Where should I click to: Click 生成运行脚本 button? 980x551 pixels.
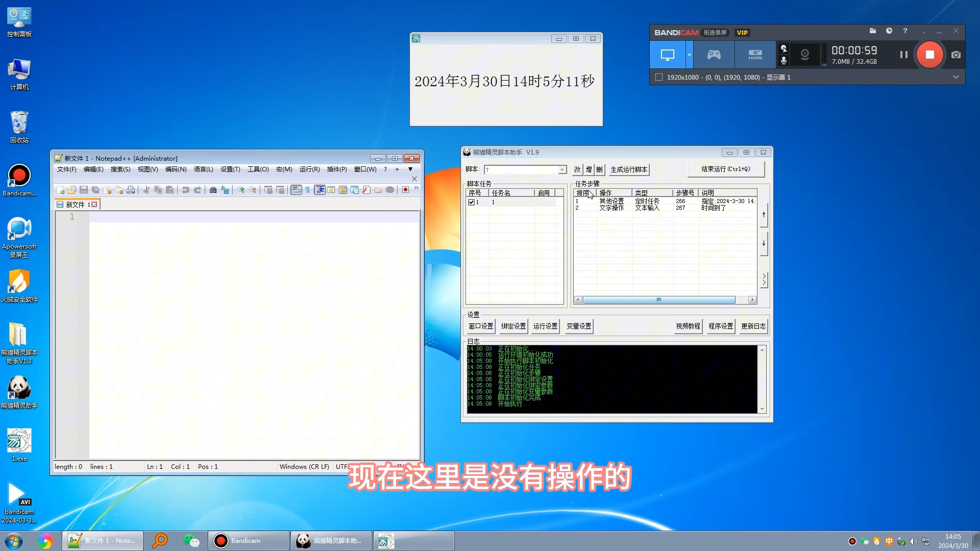[629, 170]
